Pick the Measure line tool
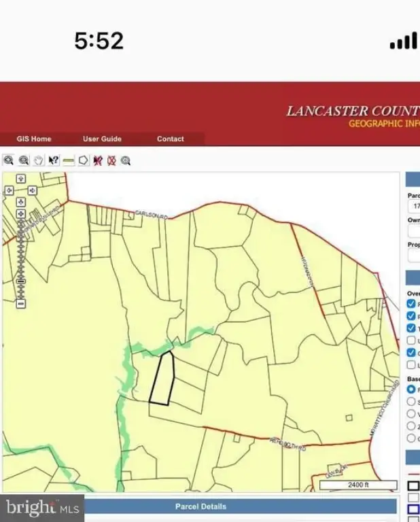The width and height of the screenshot is (420, 522). (x=69, y=160)
